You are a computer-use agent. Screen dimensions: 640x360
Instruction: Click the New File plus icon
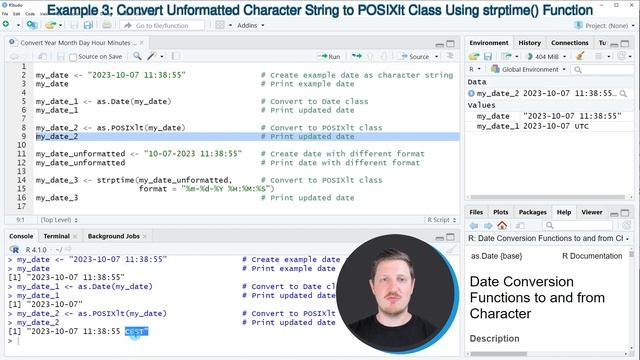tap(6, 24)
